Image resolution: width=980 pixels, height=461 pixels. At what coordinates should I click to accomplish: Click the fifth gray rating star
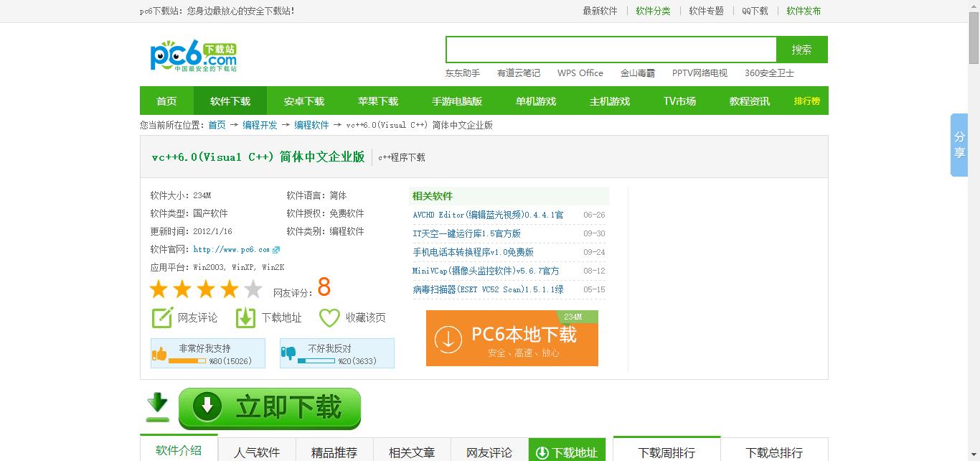(253, 289)
